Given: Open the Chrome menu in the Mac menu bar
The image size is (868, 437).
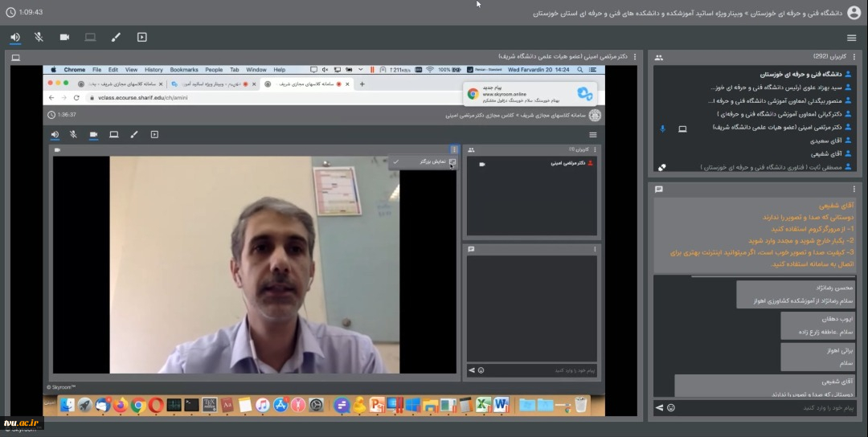Looking at the screenshot, I should [x=74, y=70].
